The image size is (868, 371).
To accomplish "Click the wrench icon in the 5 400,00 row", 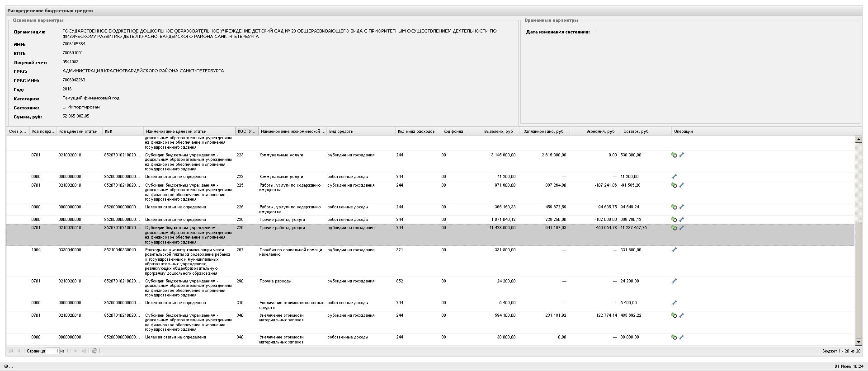I will tap(674, 303).
